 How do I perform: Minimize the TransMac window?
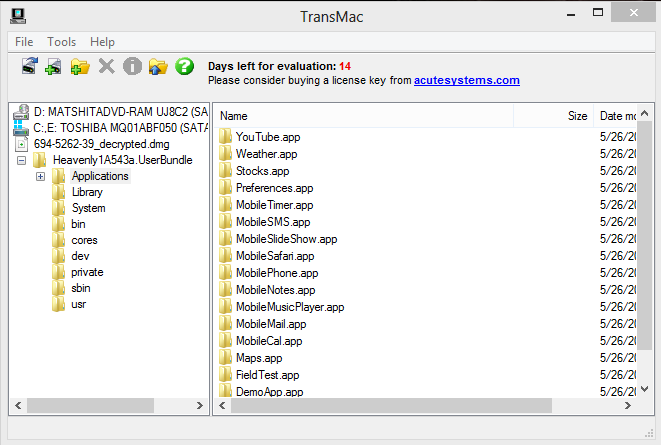pyautogui.click(x=571, y=14)
